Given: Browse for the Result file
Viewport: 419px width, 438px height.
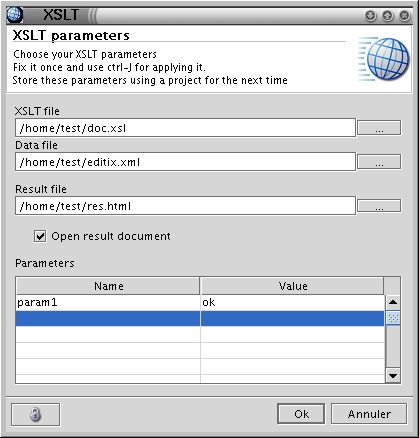Looking at the screenshot, I should pyautogui.click(x=379, y=206).
